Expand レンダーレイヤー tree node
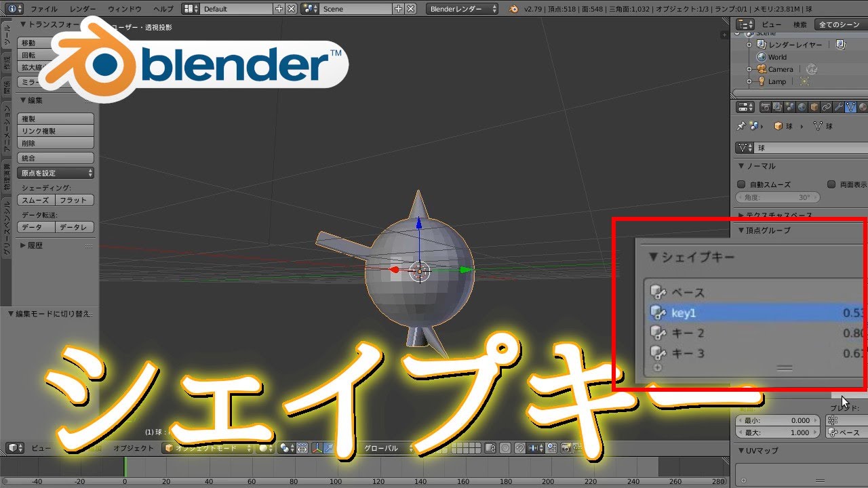 [749, 45]
